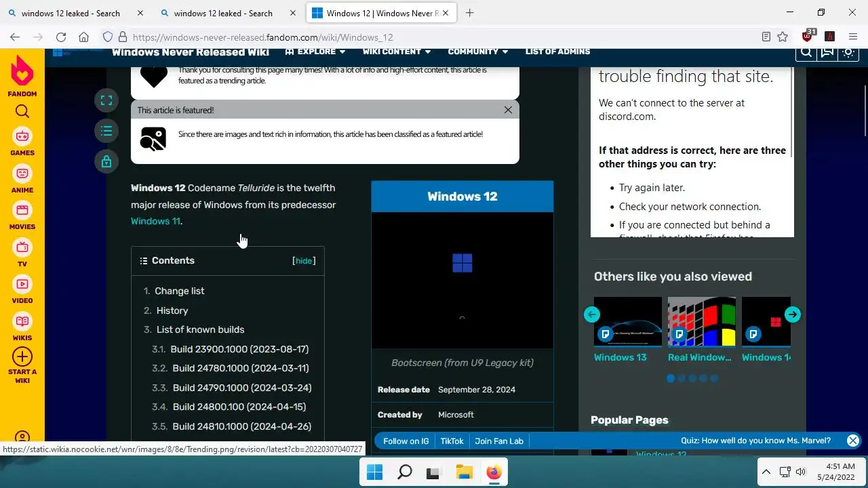Open Real Windows recommended article
The height and width of the screenshot is (488, 868).
point(701,330)
